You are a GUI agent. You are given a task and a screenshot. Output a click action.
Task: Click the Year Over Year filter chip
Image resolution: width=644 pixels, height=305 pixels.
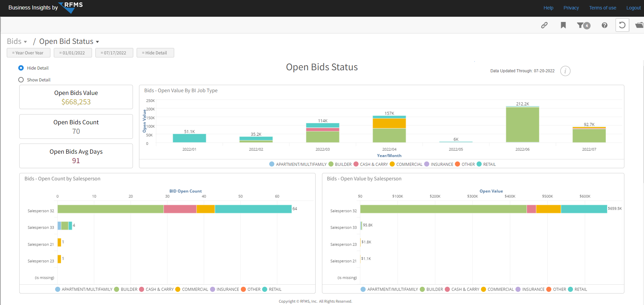pyautogui.click(x=28, y=53)
